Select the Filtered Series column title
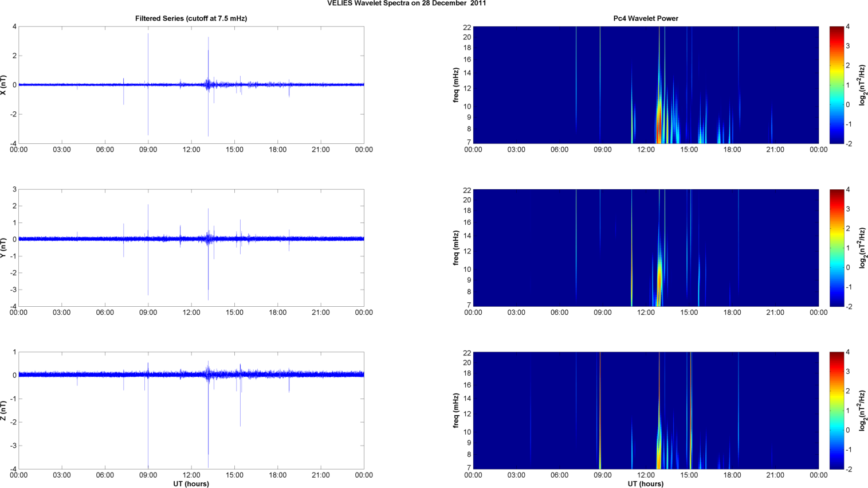Image resolution: width=868 pixels, height=488 pixels. click(x=191, y=18)
